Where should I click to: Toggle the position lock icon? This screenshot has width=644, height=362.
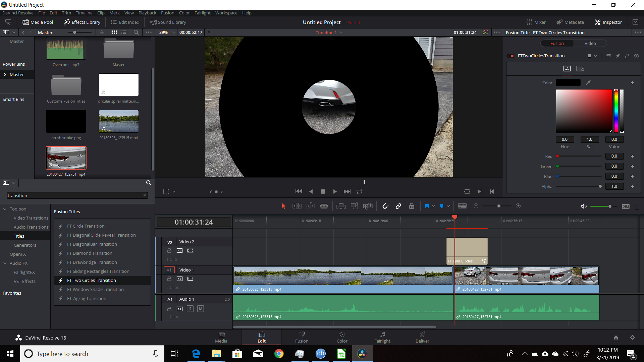(x=412, y=206)
